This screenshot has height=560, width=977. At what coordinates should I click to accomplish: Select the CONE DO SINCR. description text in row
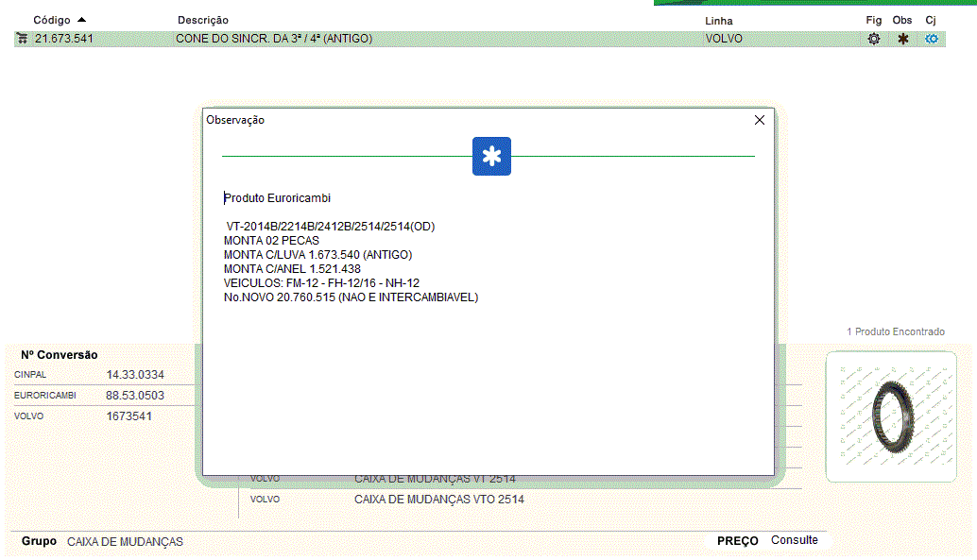pos(274,39)
